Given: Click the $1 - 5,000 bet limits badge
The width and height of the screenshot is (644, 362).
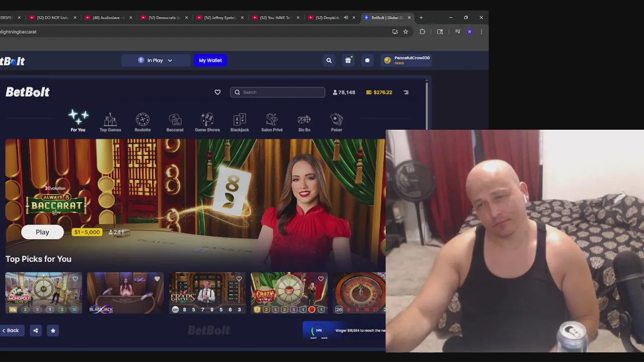Looking at the screenshot, I should tap(87, 232).
